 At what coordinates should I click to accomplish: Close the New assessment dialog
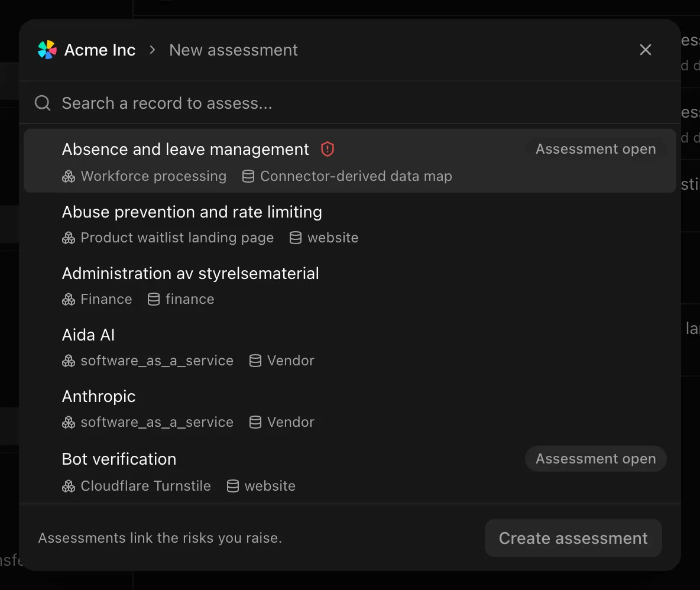tap(646, 50)
